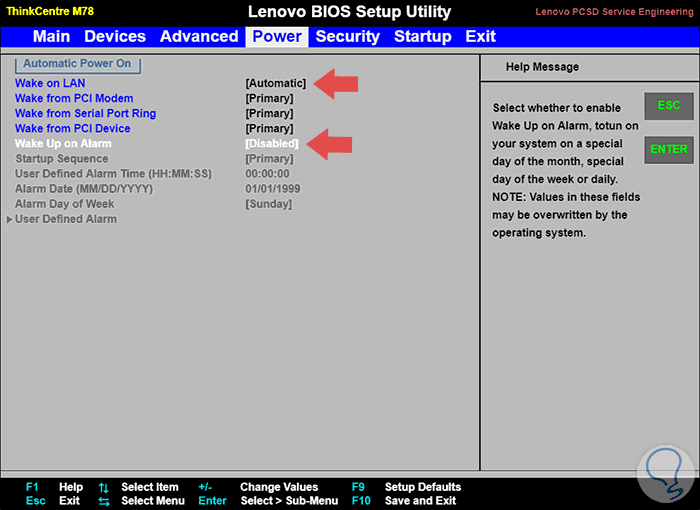
Task: Open the User Defined Alarm entry
Action: 66,219
